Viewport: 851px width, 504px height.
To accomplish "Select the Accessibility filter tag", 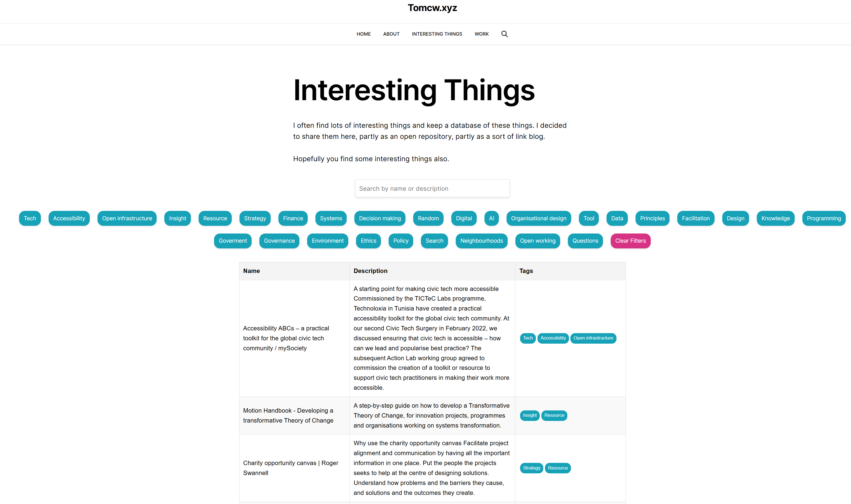I will click(69, 218).
